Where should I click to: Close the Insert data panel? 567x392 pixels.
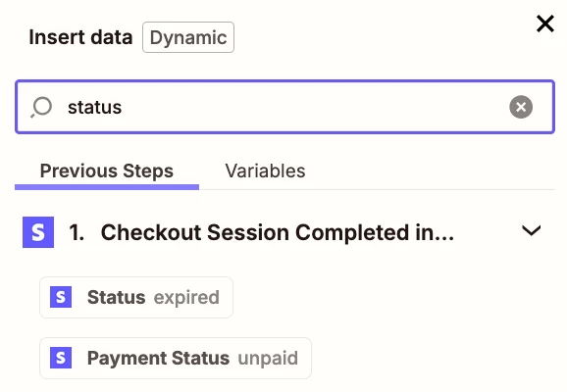pyautogui.click(x=545, y=24)
